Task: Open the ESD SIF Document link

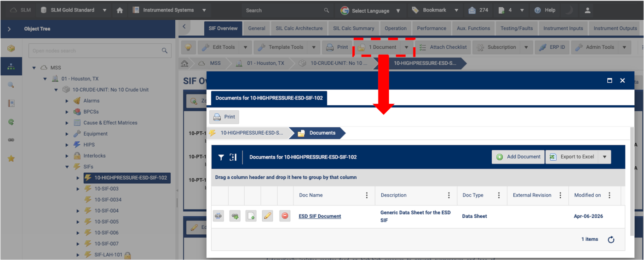Action: pyautogui.click(x=320, y=216)
